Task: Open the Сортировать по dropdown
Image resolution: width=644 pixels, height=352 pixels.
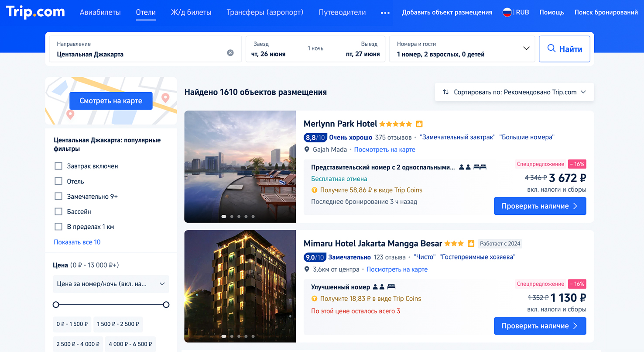Action: pos(514,92)
